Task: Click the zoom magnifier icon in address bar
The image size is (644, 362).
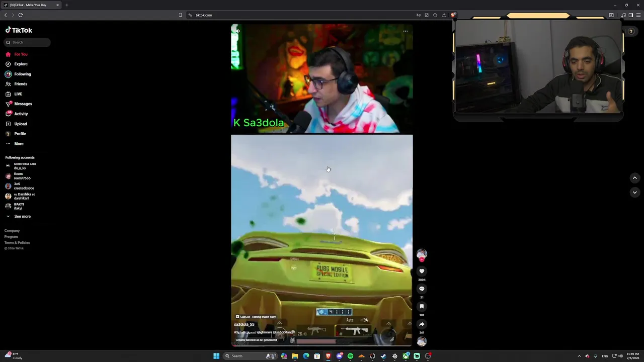Action: (x=435, y=15)
